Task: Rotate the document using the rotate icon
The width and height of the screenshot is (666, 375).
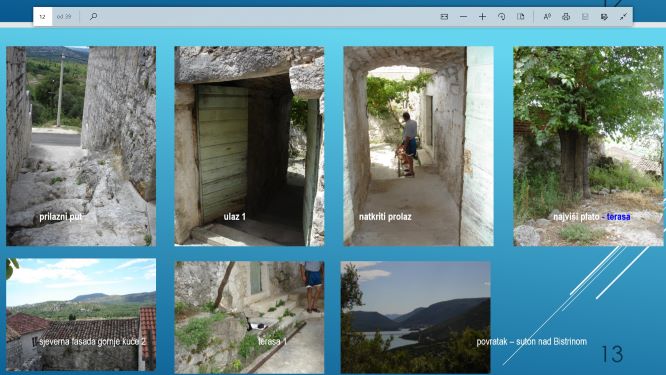Action: [502, 17]
